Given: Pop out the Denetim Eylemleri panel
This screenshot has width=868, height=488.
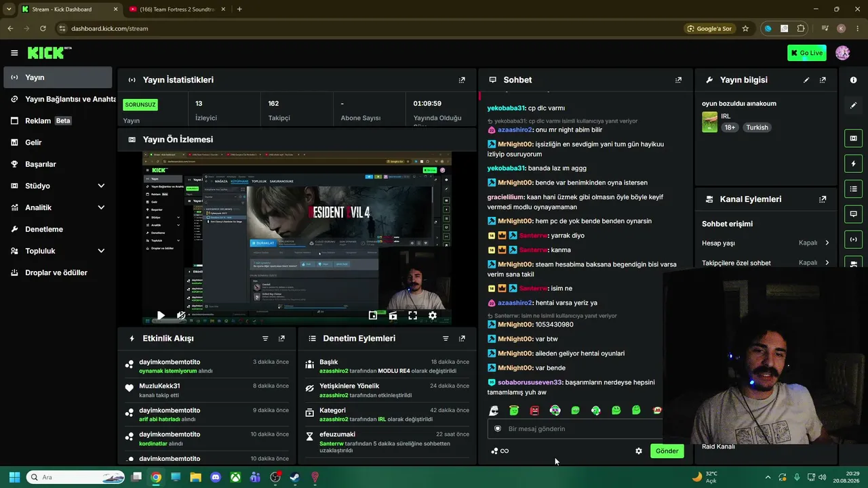Looking at the screenshot, I should click(x=462, y=338).
